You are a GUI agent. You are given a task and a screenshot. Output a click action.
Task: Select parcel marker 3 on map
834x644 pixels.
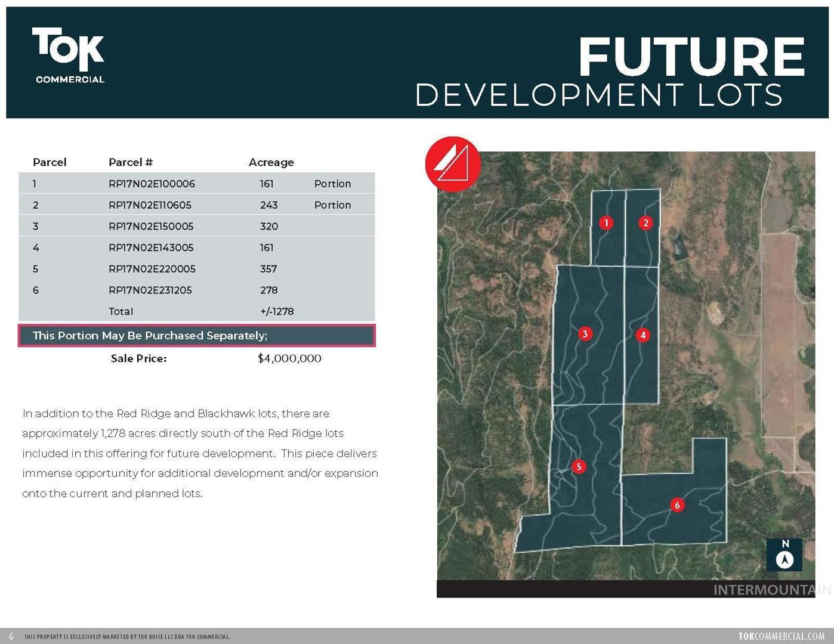(585, 334)
